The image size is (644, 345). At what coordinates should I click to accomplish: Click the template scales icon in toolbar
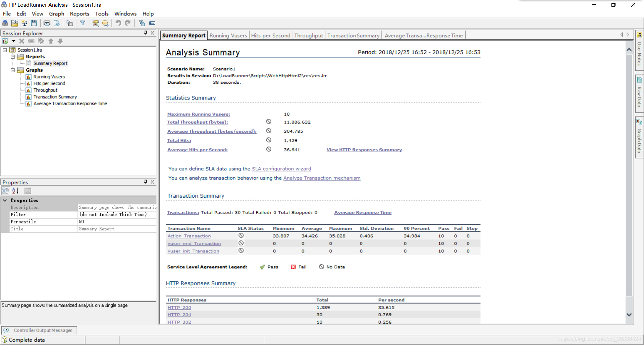(x=24, y=23)
